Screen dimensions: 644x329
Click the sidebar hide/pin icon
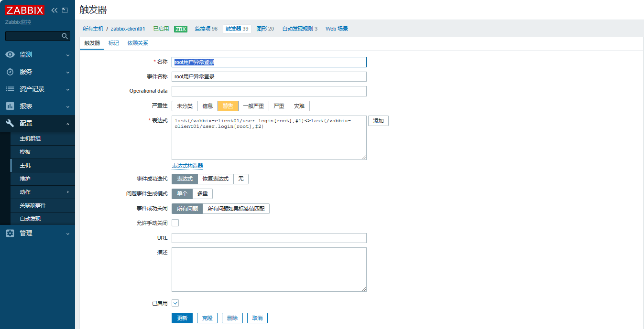(x=65, y=10)
